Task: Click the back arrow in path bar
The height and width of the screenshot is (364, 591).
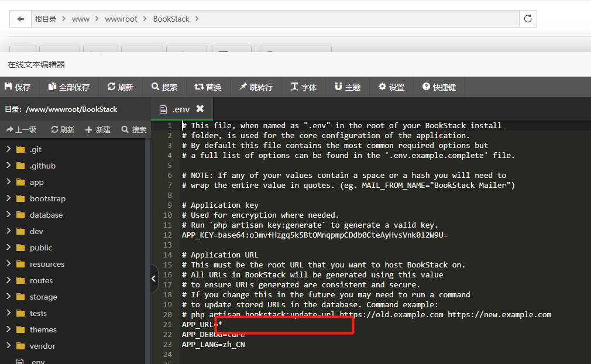Action: pos(20,19)
